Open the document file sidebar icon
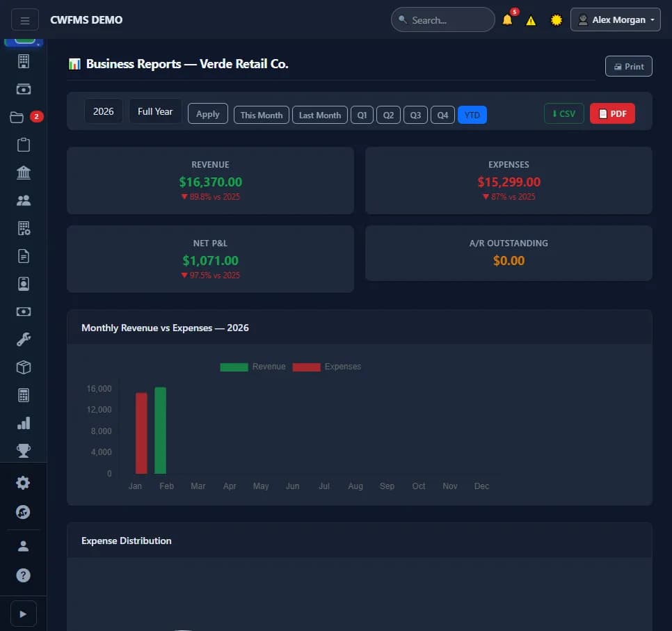This screenshot has width=672, height=631. point(24,256)
